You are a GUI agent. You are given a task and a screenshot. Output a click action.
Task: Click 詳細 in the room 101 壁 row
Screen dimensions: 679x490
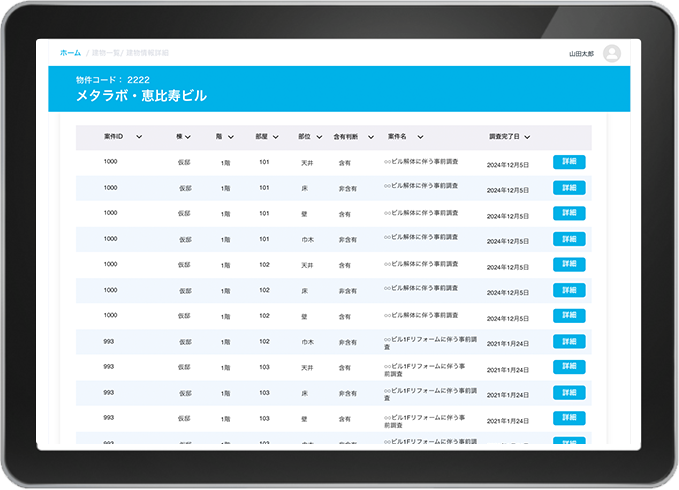click(569, 213)
